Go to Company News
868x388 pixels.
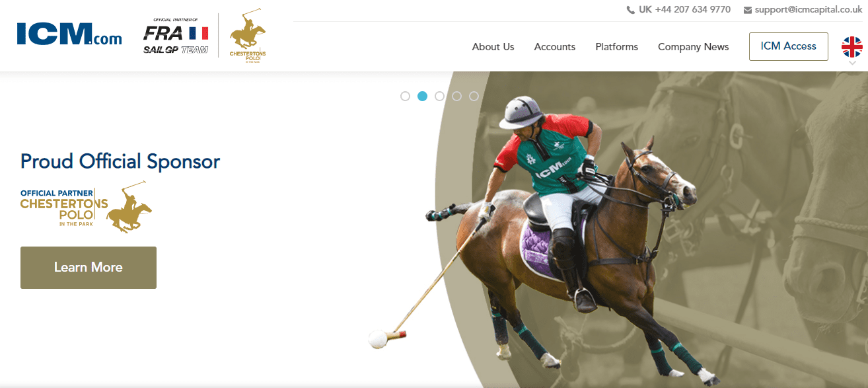click(694, 47)
